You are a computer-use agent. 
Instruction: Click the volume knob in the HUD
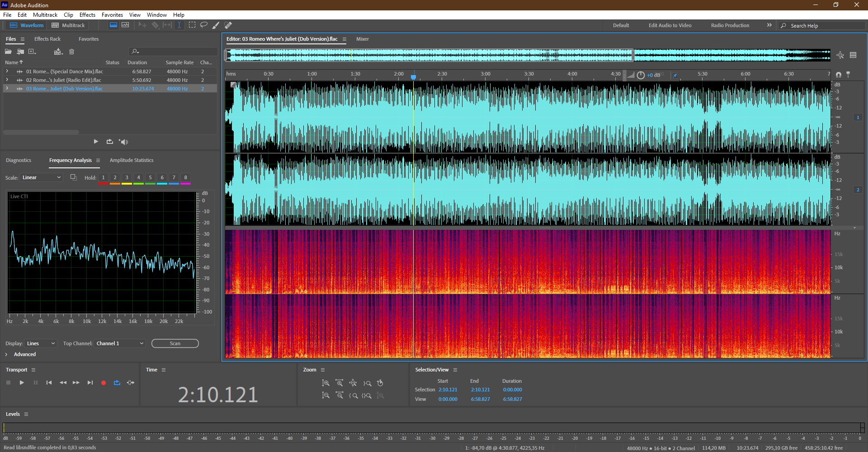[641, 75]
